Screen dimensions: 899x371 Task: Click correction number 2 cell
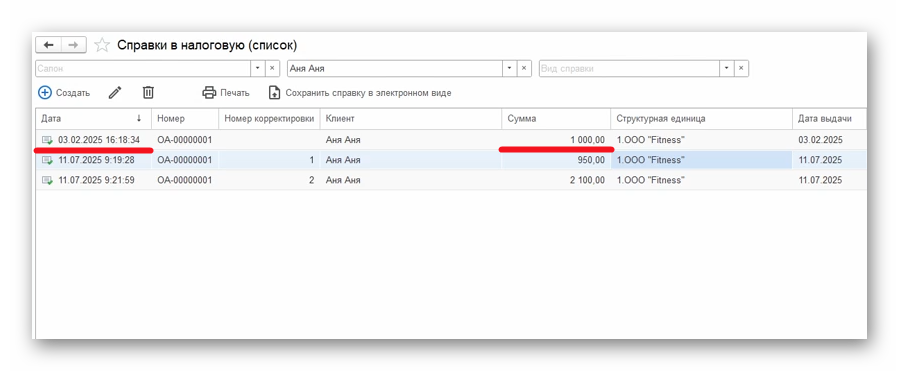(269, 180)
